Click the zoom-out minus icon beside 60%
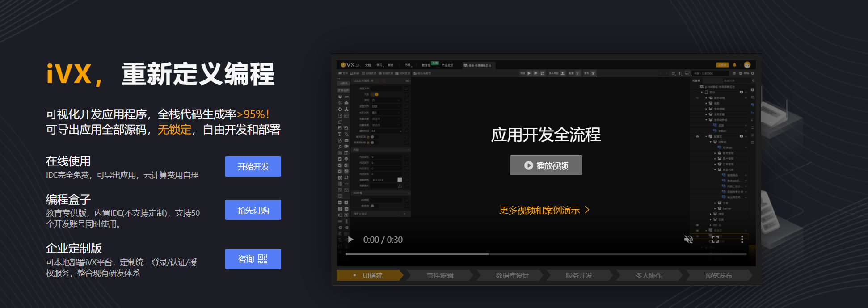Image resolution: width=868 pixels, height=308 pixels. [x=741, y=73]
